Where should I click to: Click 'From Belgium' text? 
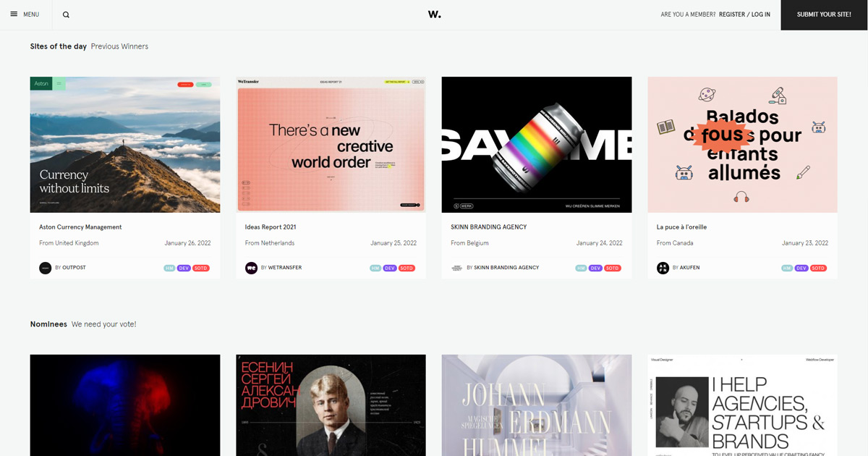469,243
